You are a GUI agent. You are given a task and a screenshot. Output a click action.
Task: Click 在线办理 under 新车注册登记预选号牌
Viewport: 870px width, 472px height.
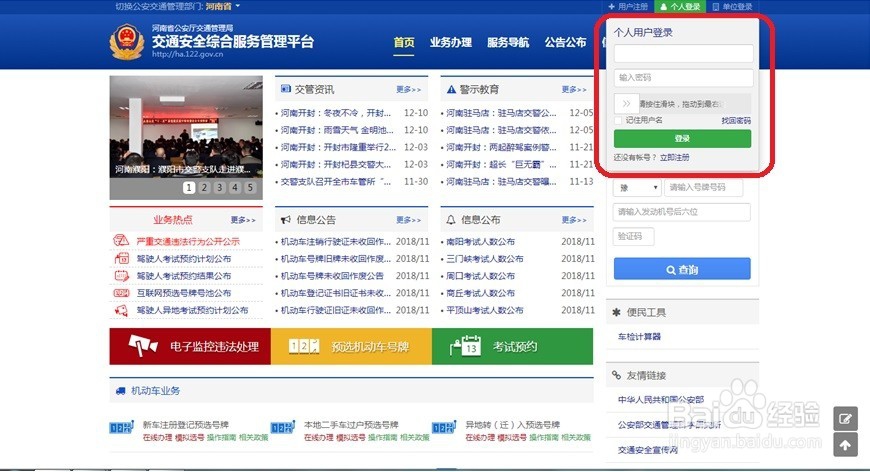pos(157,438)
